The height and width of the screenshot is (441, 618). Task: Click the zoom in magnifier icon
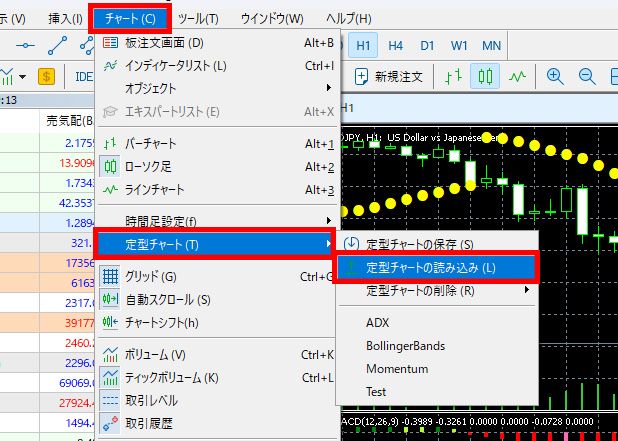click(555, 76)
